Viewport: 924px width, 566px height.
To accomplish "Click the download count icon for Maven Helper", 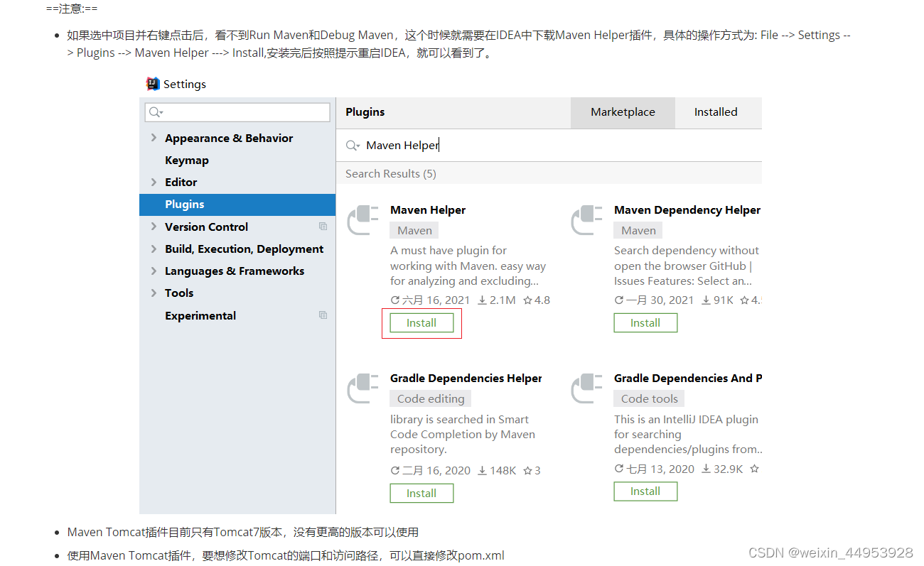I will coord(482,300).
